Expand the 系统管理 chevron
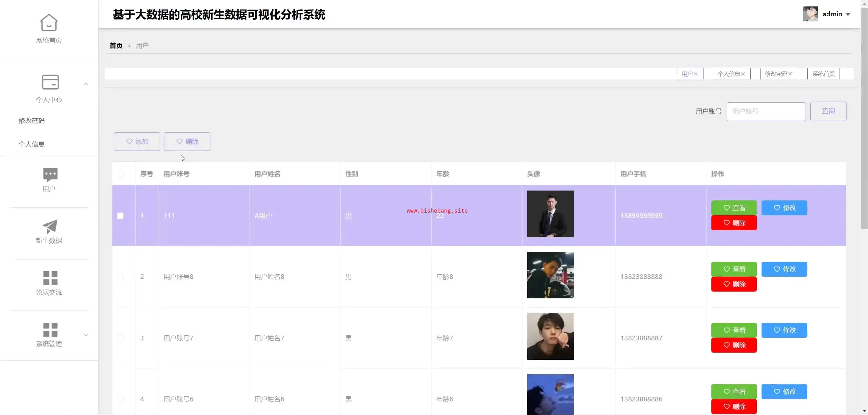 86,335
